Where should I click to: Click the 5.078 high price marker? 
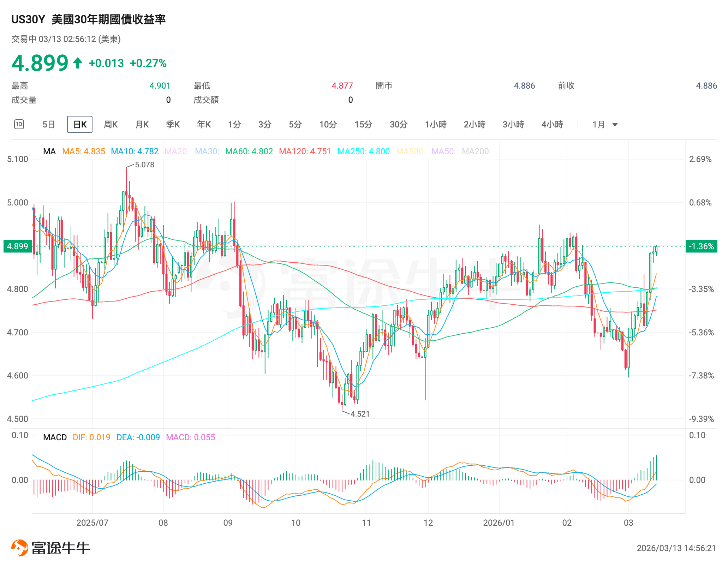[x=144, y=165]
